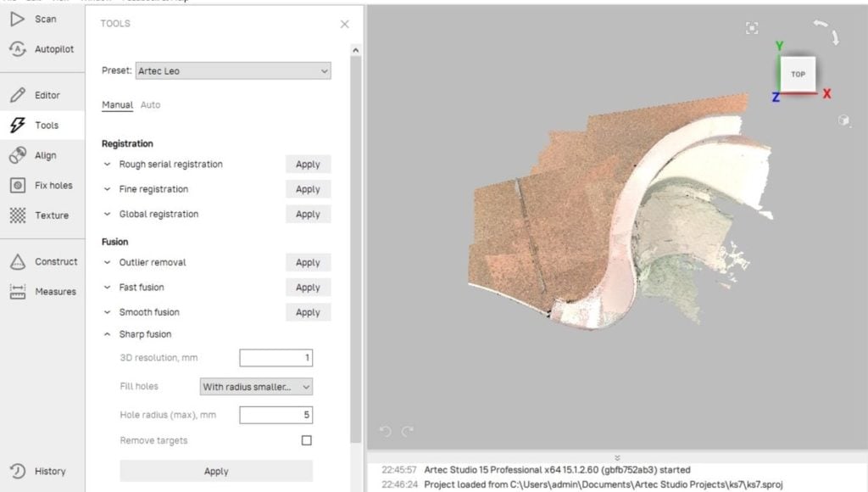Collapse the Sharp fusion section
The width and height of the screenshot is (868, 492).
(x=107, y=334)
